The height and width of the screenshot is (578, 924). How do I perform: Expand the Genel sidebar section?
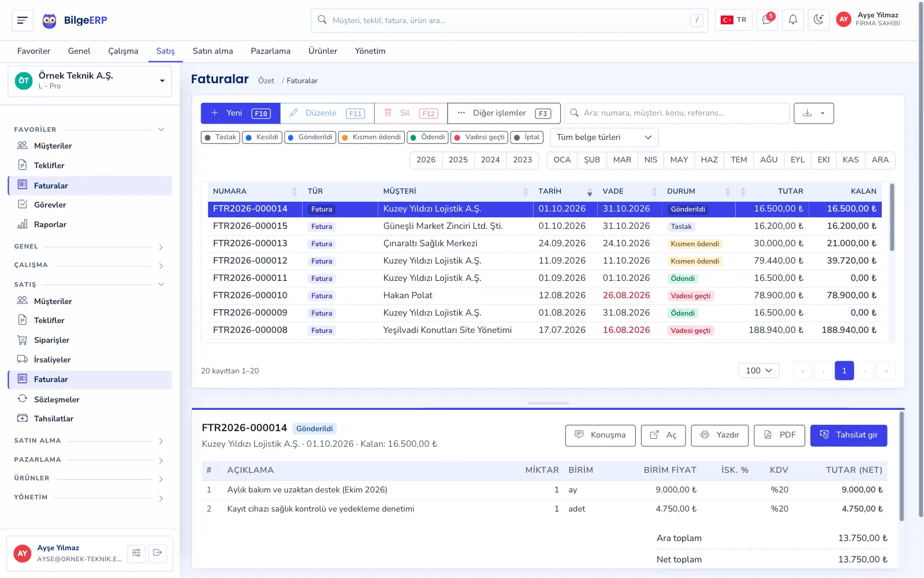[x=90, y=247]
